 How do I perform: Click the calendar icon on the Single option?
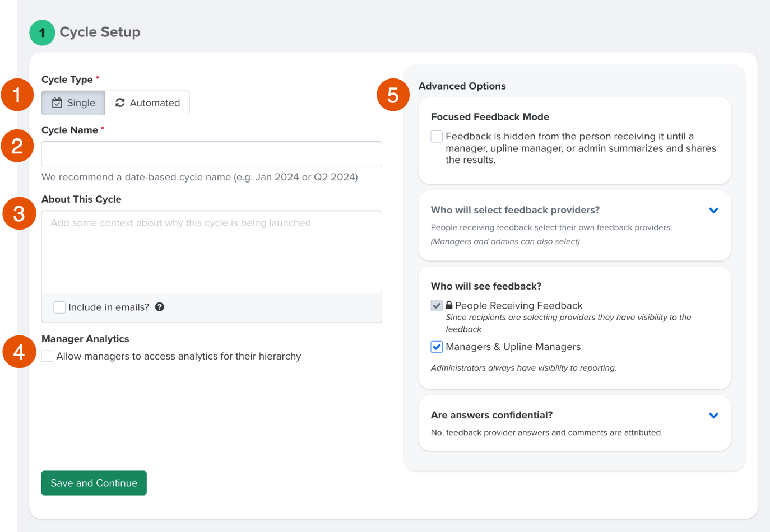pos(57,102)
